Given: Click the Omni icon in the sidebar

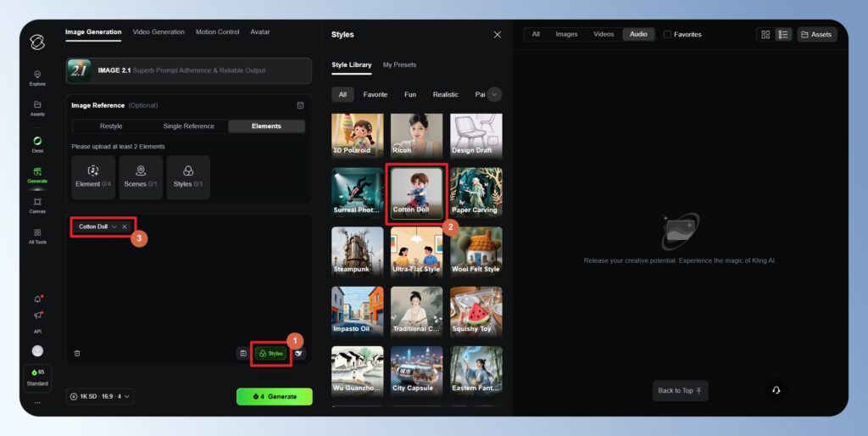Looking at the screenshot, I should click(x=37, y=143).
